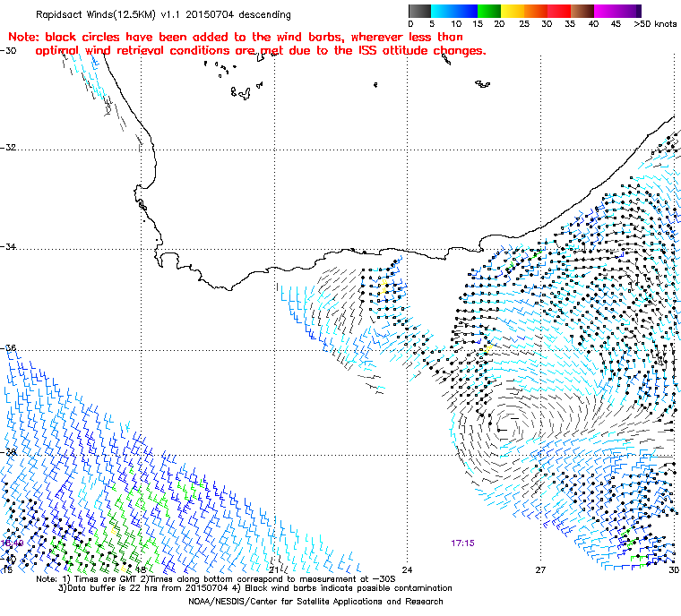681x616 pixels.
Task: Click the 18 longitude axis label
Action: click(141, 570)
